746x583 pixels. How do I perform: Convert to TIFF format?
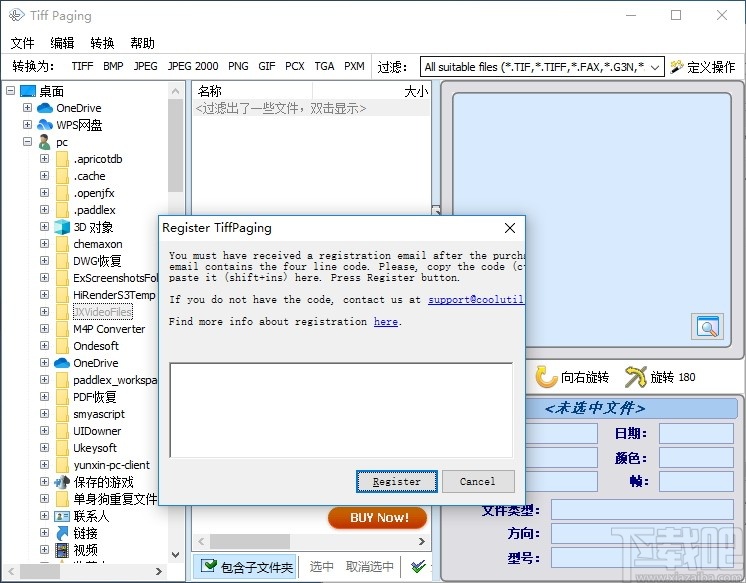click(x=82, y=66)
